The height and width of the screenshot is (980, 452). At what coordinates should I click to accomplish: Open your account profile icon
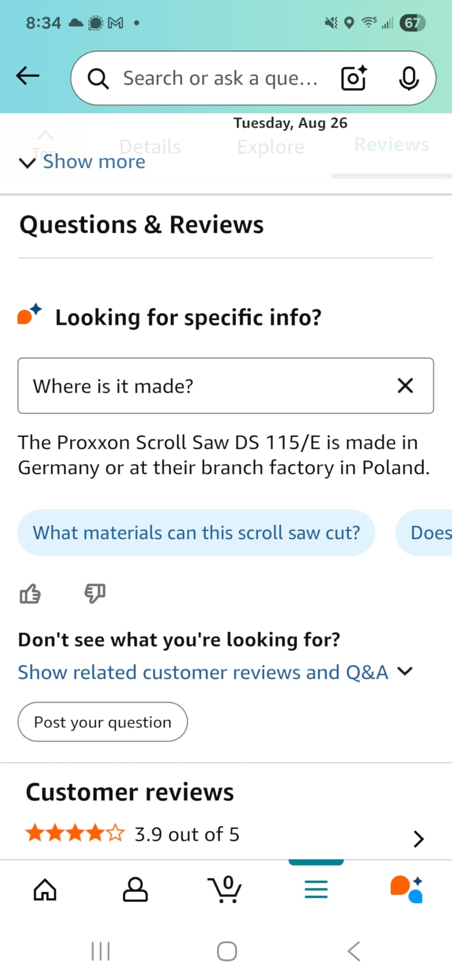[135, 889]
